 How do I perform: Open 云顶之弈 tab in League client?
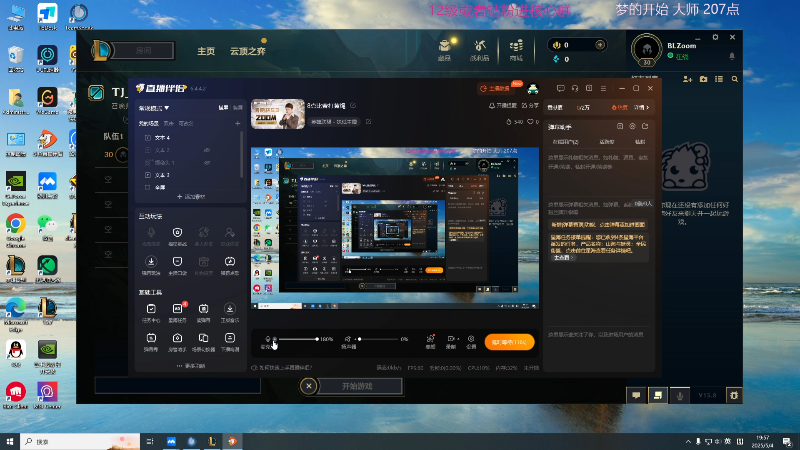click(x=247, y=51)
